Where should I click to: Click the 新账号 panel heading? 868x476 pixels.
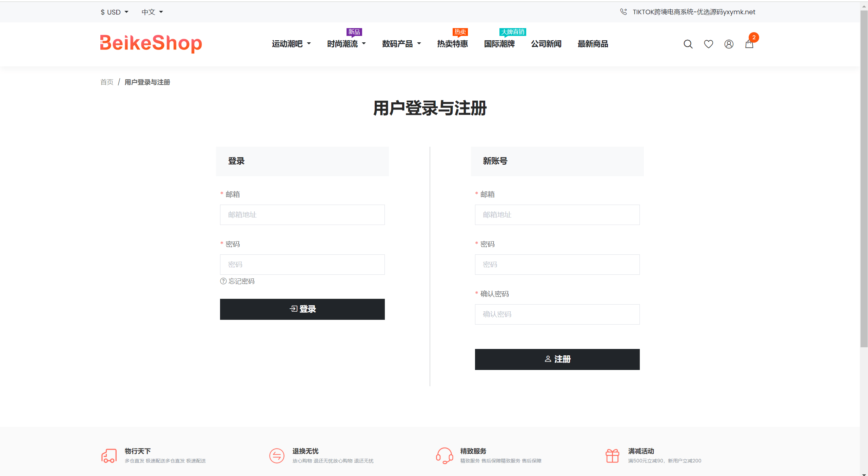pos(495,161)
